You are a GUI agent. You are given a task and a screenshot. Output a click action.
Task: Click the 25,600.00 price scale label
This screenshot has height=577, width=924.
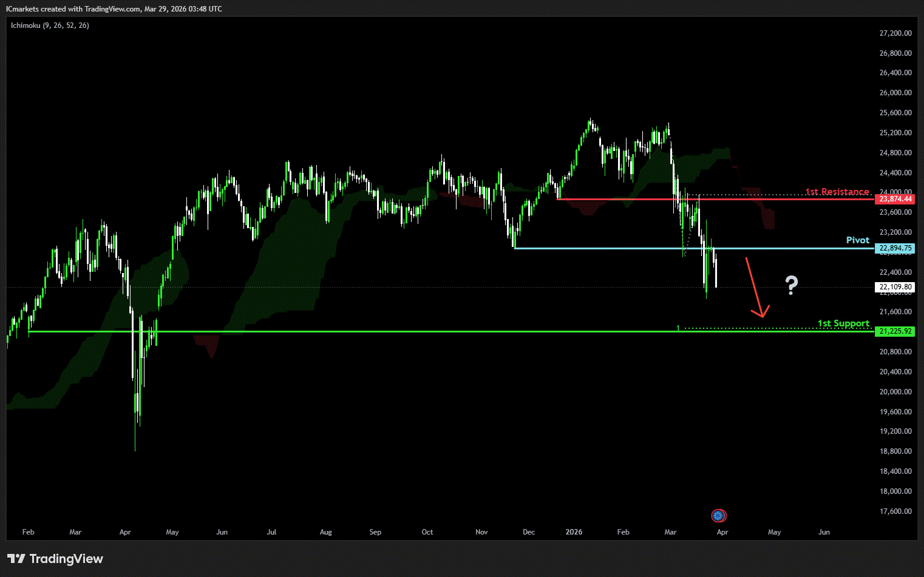tap(895, 113)
